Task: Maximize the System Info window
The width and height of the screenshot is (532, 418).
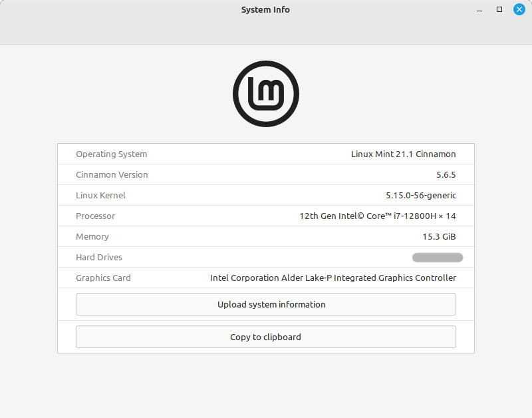Action: tap(499, 9)
